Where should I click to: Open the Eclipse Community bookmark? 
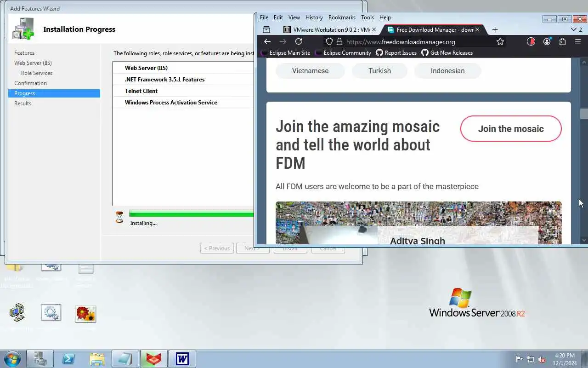343,53
